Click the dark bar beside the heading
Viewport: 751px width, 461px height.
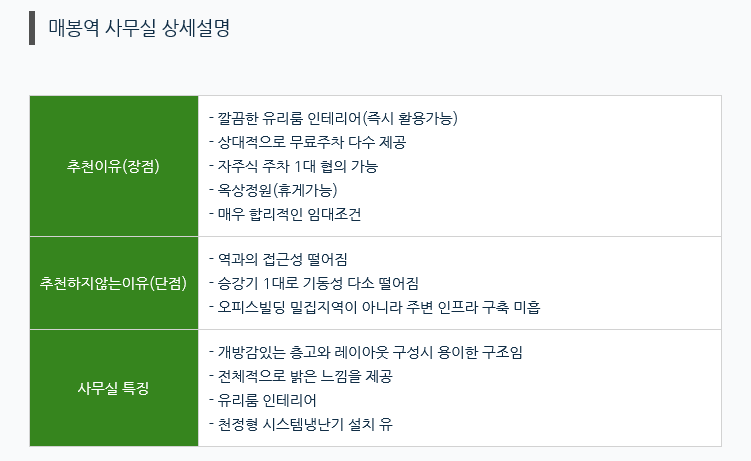32,28
